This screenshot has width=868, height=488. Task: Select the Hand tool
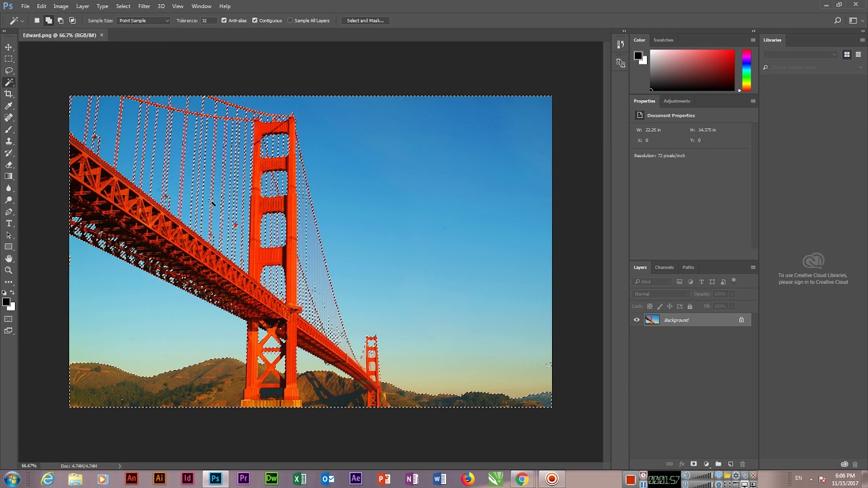pyautogui.click(x=9, y=258)
